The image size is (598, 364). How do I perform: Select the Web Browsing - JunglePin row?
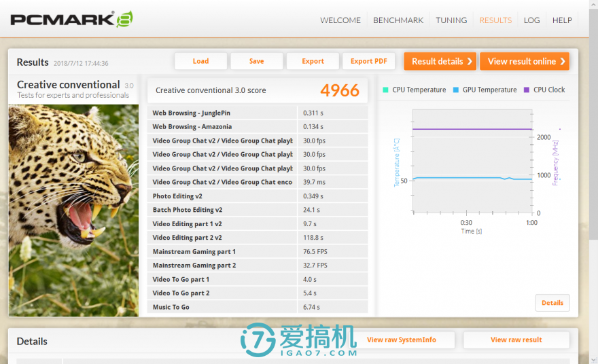click(x=258, y=113)
